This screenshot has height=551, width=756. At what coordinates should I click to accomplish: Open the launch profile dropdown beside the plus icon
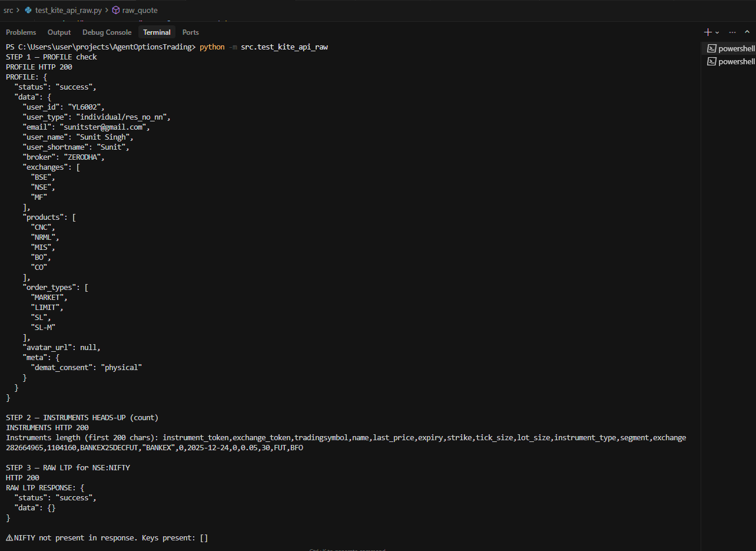click(x=717, y=32)
